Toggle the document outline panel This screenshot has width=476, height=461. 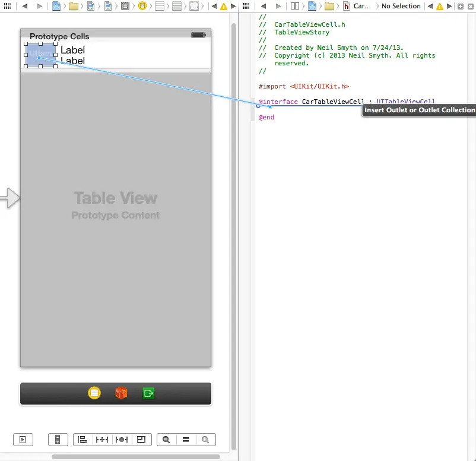click(x=23, y=440)
